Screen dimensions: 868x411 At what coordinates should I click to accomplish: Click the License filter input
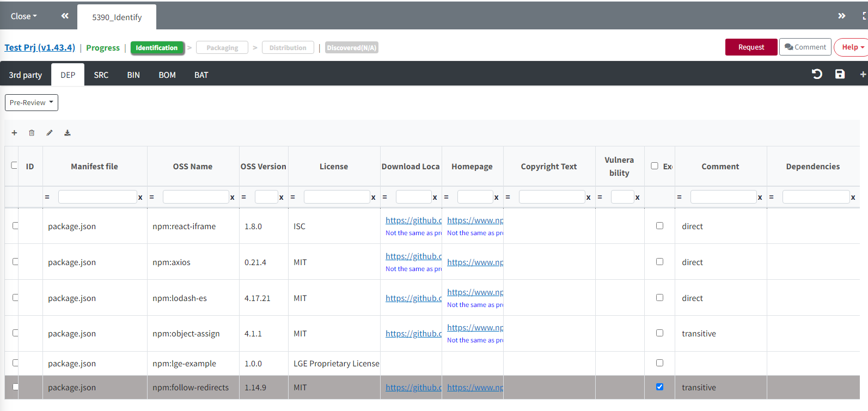tap(337, 197)
